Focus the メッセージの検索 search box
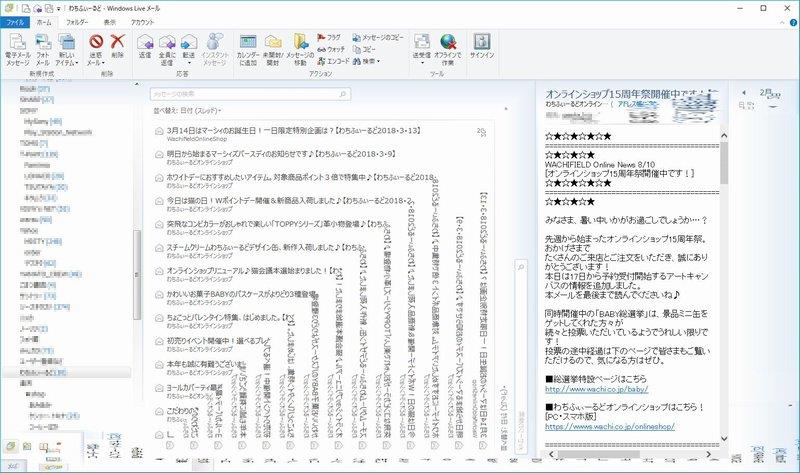The image size is (800, 473). [x=250, y=94]
